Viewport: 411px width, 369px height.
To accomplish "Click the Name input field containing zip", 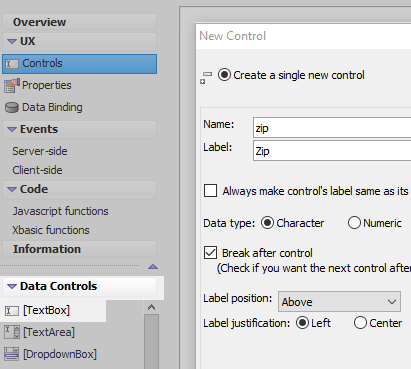I will click(x=332, y=128).
